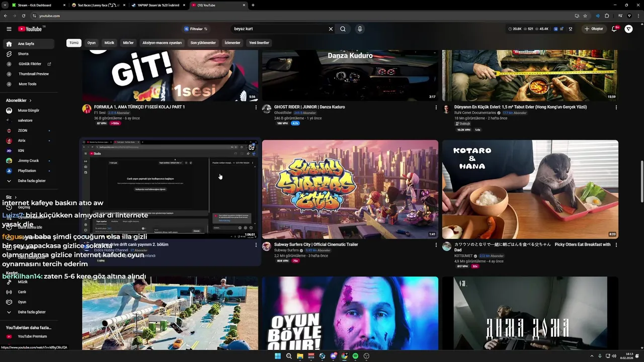The width and height of the screenshot is (644, 362).
Task: Open the YouTube hamburger guide menu
Action: point(9,29)
